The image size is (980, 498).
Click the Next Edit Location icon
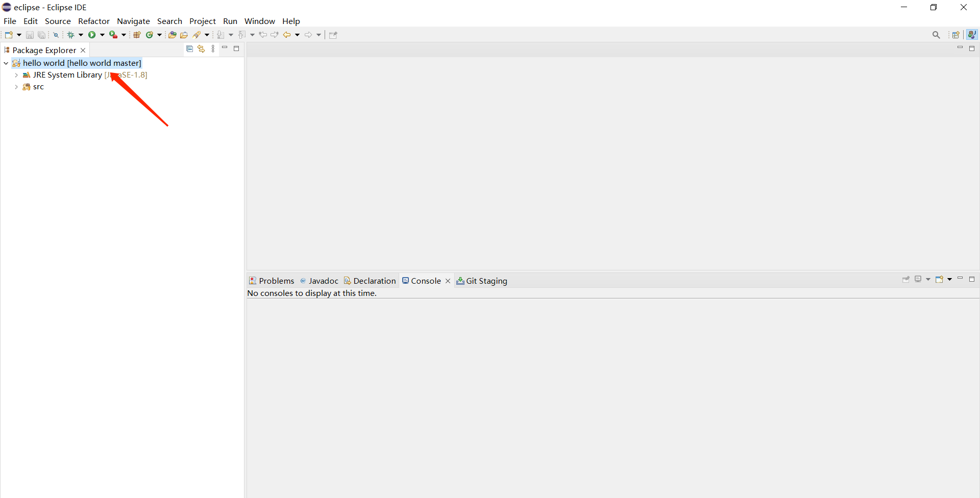click(275, 35)
